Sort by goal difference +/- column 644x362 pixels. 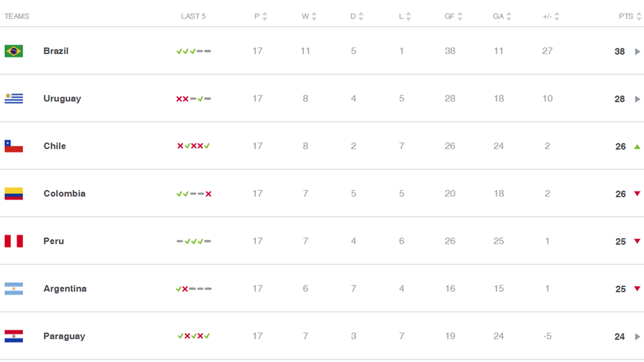point(551,17)
